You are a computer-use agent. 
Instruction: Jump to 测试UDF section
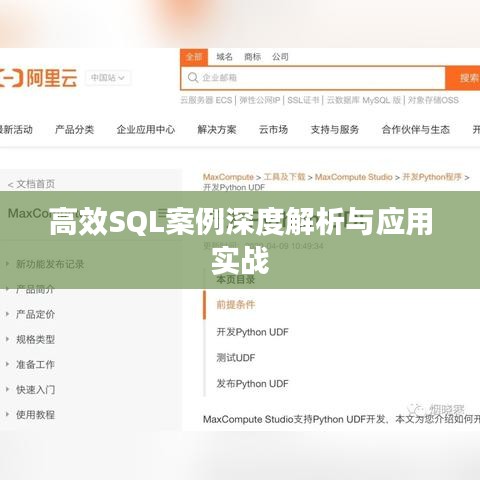click(x=236, y=358)
